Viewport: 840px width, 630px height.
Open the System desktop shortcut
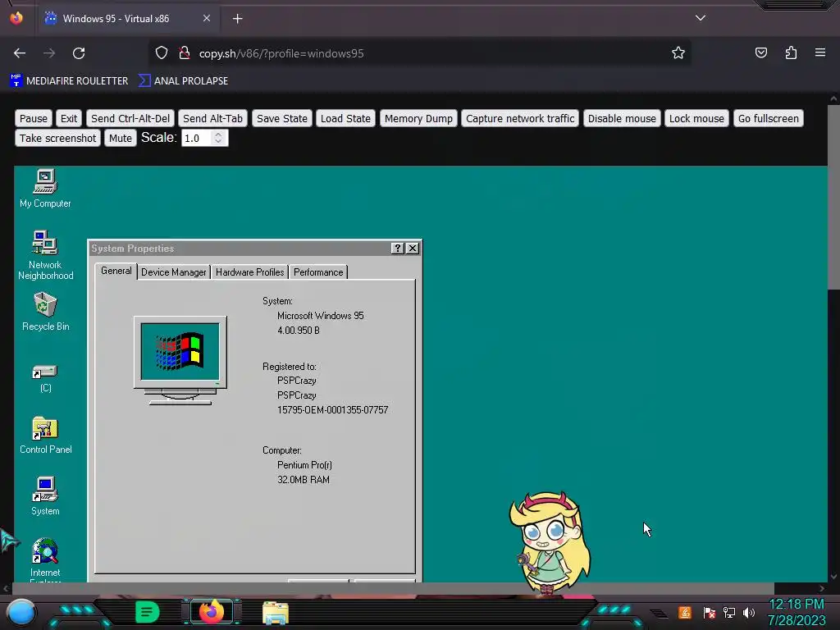[45, 496]
